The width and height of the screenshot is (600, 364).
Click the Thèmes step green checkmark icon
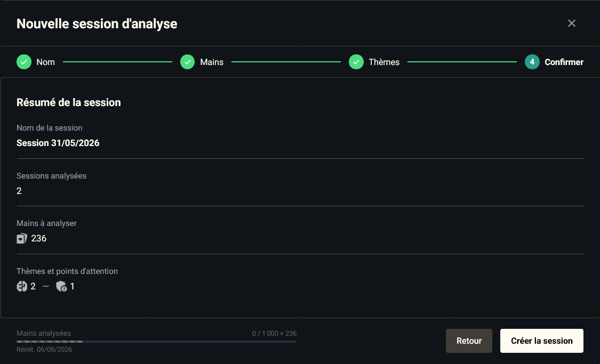click(x=356, y=62)
